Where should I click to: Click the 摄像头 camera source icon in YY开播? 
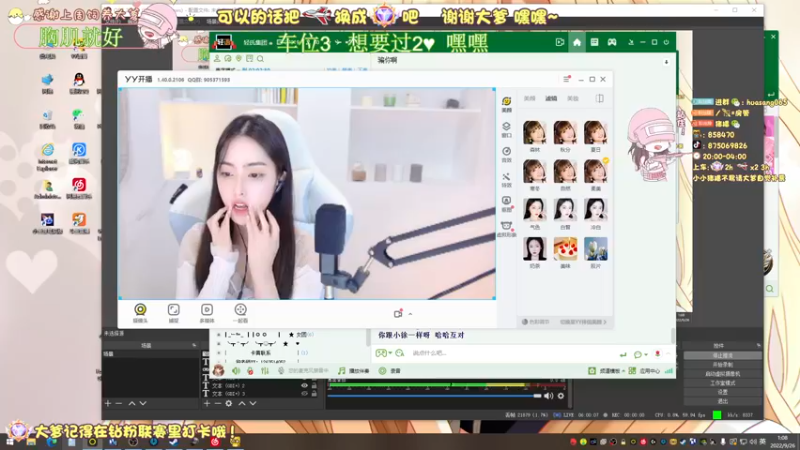pos(140,310)
